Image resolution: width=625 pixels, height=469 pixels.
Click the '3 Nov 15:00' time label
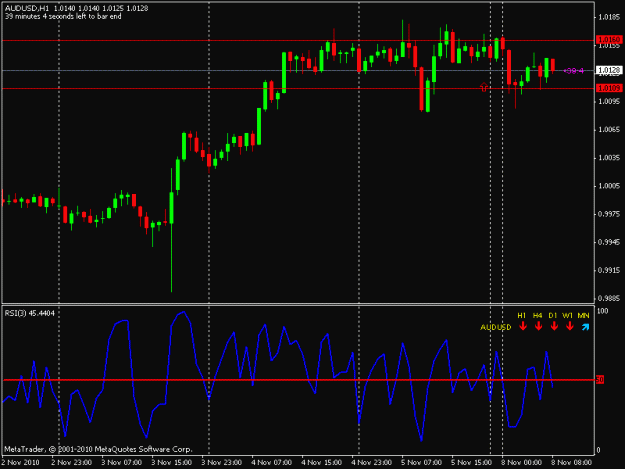coord(172,462)
